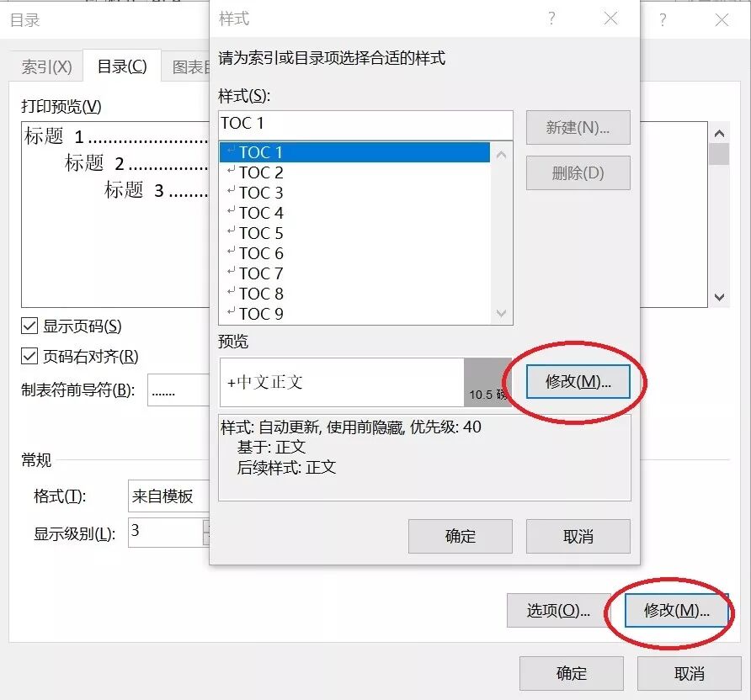Switch to the 索引(X) tab
This screenshot has height=700, width=751.
click(46, 66)
